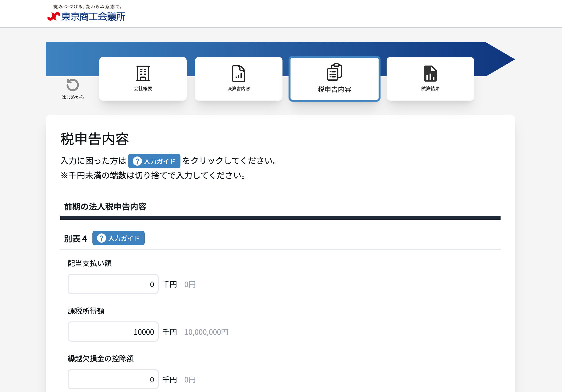The image size is (562, 392).
Task: Click question mark icon beside 別表４
Action: [x=101, y=238]
